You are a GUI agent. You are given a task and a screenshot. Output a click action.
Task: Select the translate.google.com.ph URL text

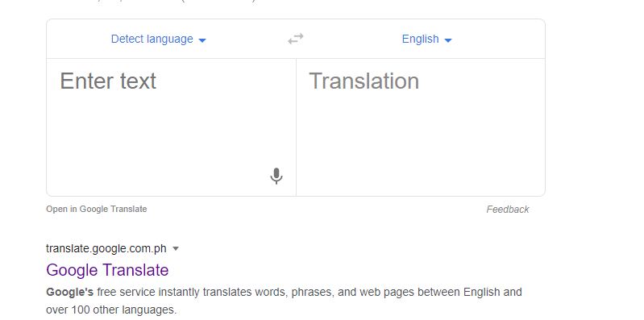coord(106,248)
